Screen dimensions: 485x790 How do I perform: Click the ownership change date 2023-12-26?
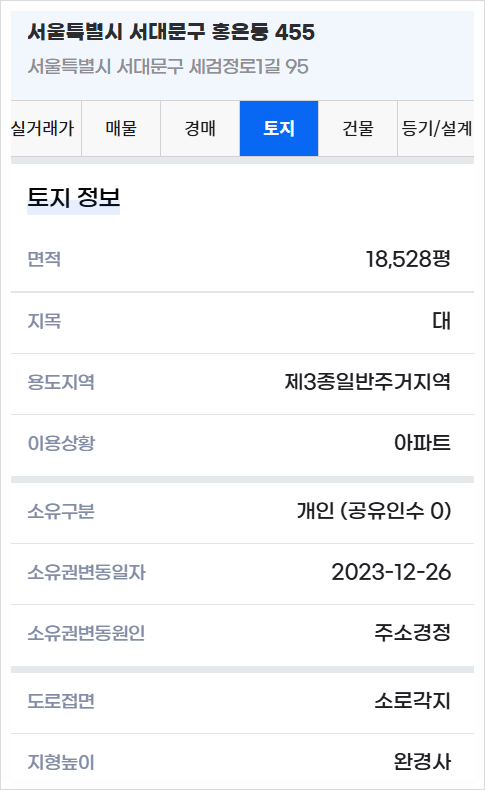(x=391, y=572)
